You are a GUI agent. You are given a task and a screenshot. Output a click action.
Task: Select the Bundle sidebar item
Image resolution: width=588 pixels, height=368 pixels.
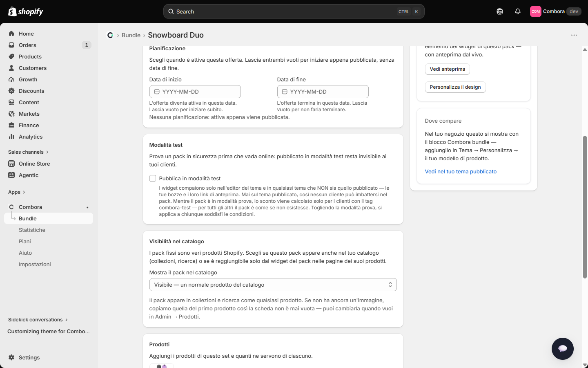click(x=49, y=218)
